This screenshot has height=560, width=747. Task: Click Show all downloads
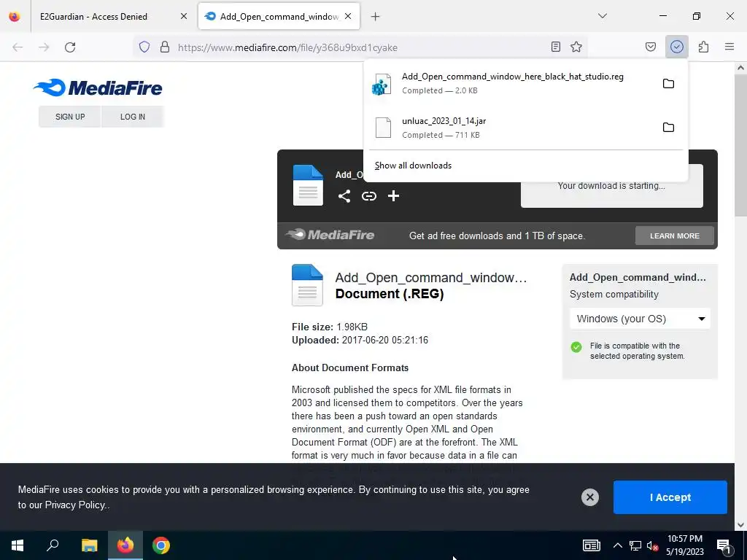pos(413,166)
